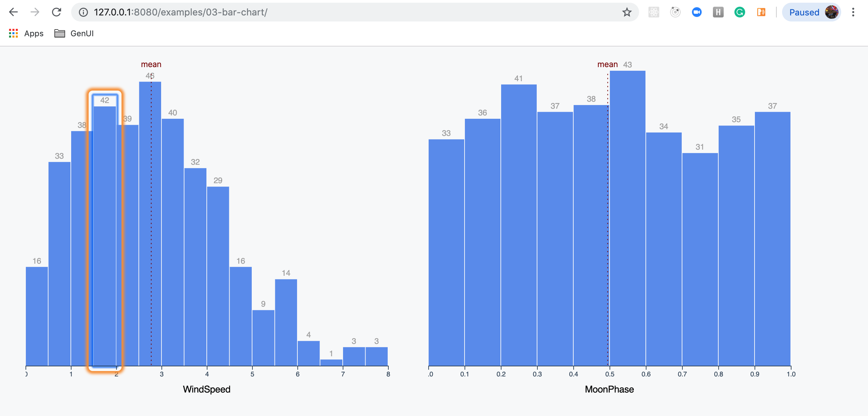Click the browser forward arrow

[35, 12]
